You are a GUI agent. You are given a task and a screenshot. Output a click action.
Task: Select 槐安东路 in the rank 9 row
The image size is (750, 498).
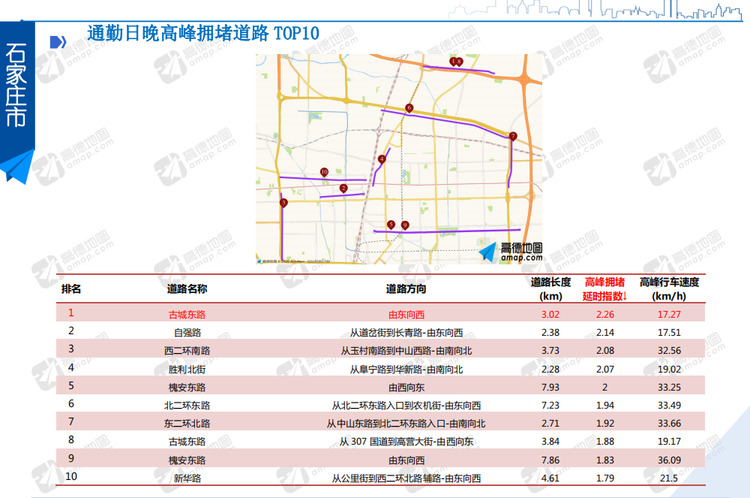point(187,460)
